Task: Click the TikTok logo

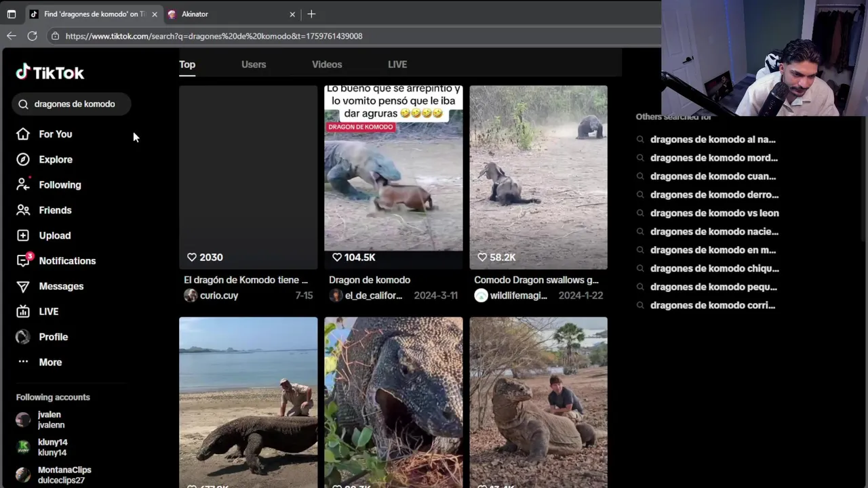Action: pyautogui.click(x=50, y=73)
